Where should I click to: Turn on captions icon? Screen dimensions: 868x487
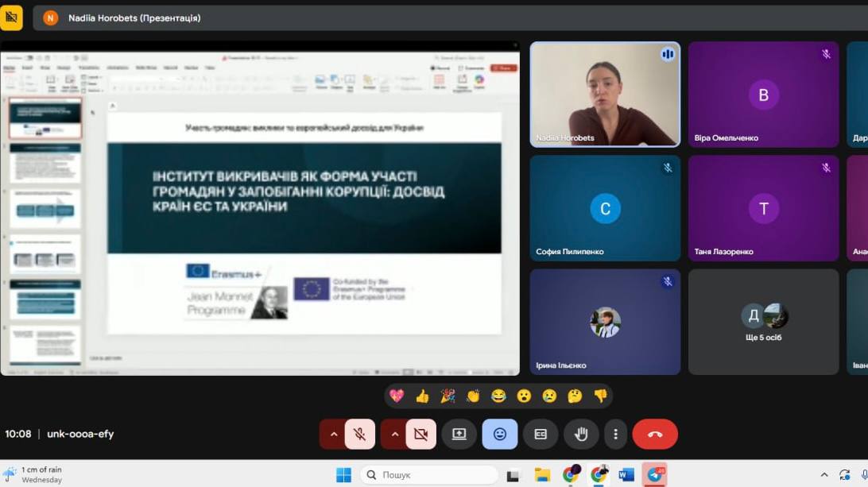[541, 434]
